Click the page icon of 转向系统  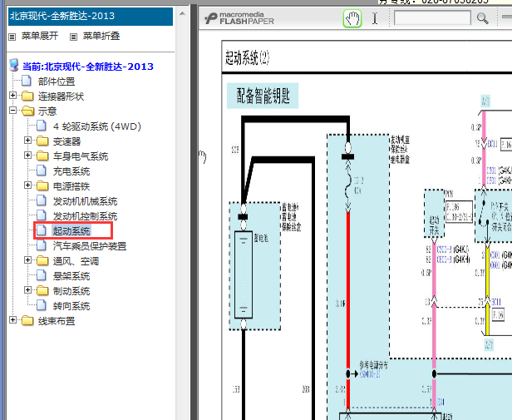(42, 305)
